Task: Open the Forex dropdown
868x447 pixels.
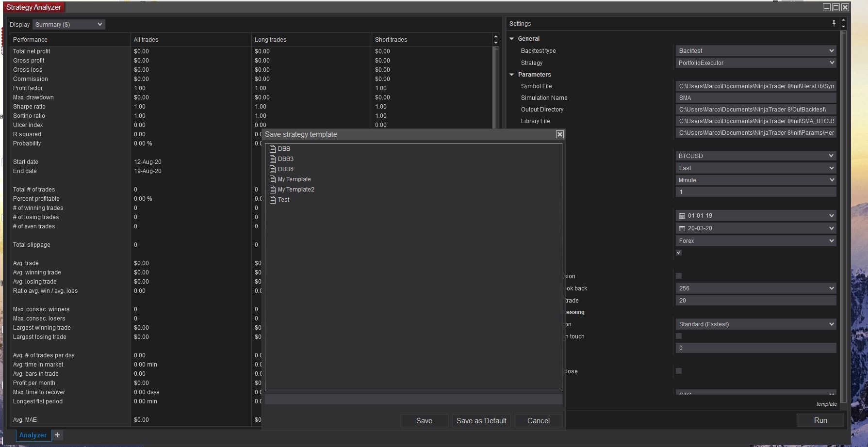Action: pos(756,241)
